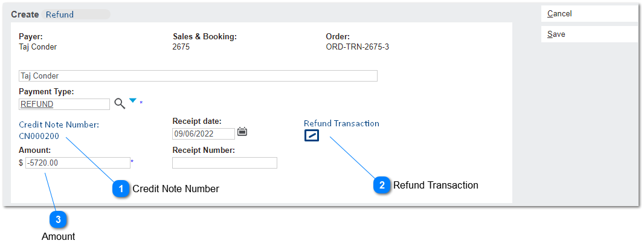
Task: Click the Credit Note Number blue label
Action: (x=59, y=124)
